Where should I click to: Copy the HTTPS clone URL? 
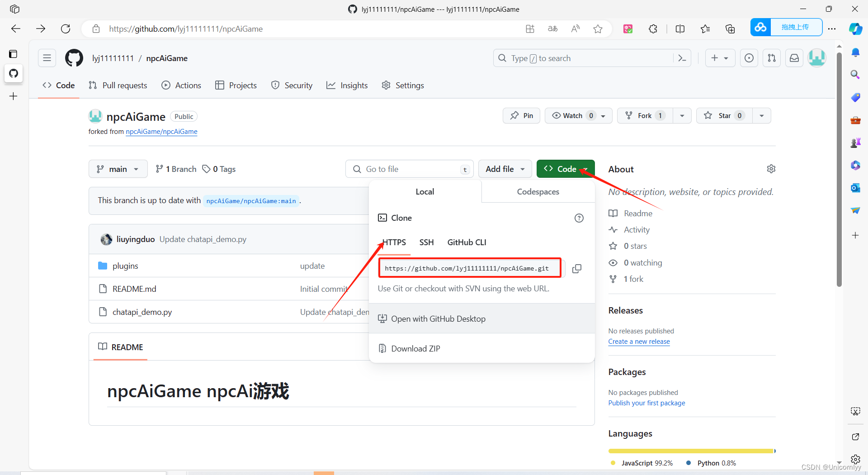click(576, 269)
